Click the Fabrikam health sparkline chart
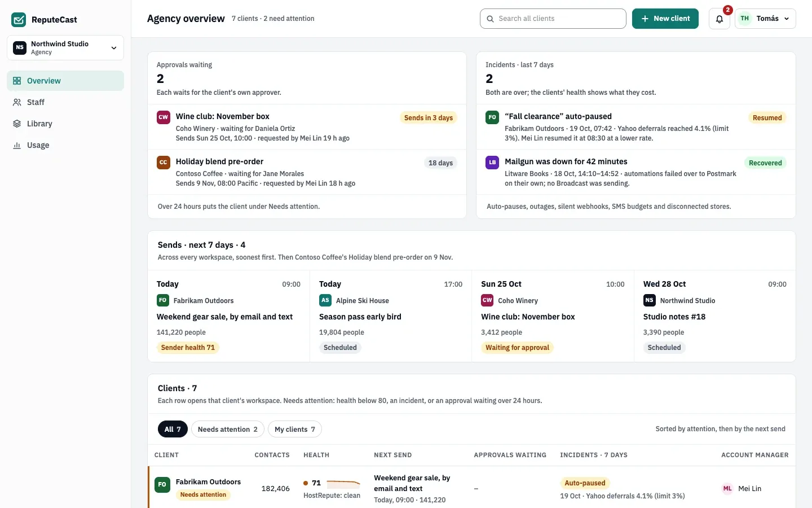Image resolution: width=812 pixels, height=508 pixels. pyautogui.click(x=343, y=484)
